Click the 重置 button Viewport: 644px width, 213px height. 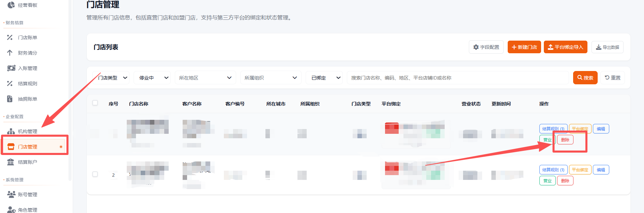(613, 78)
